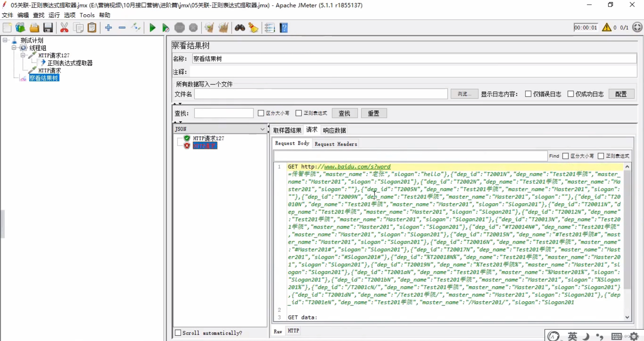Click the 文件名 input field
Viewport: 644px width, 341px height.
(x=321, y=94)
